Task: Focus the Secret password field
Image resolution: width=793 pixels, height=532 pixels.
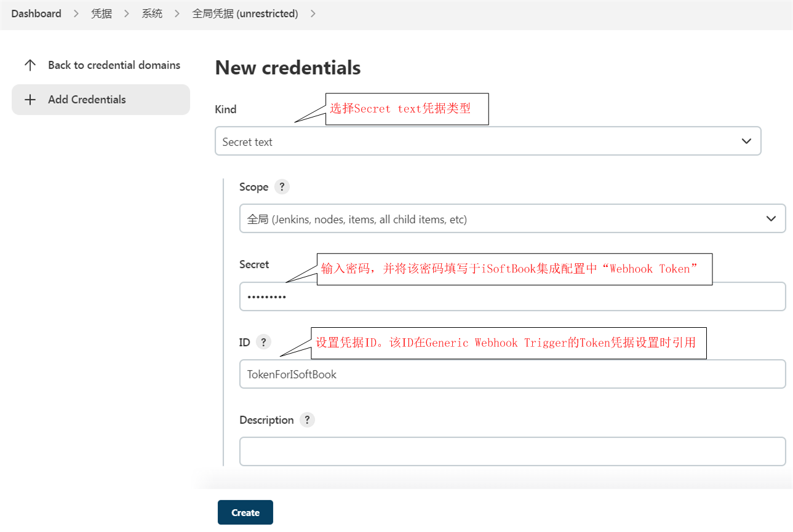Action: (x=512, y=296)
